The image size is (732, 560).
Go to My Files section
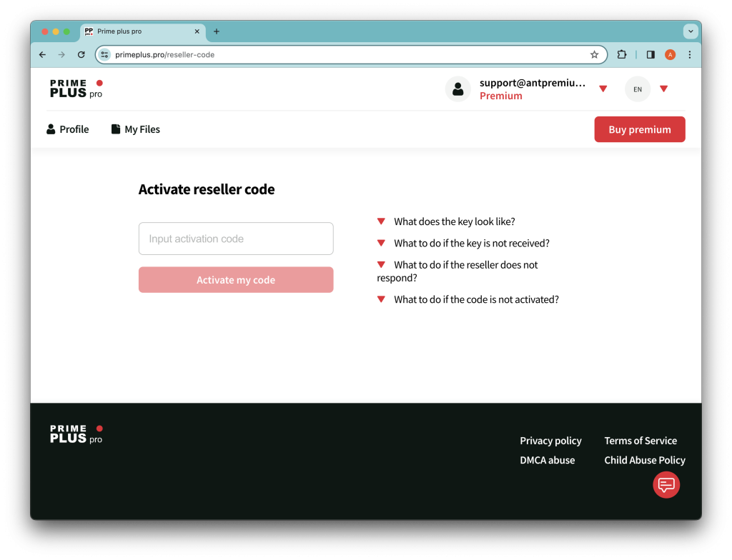click(x=136, y=129)
